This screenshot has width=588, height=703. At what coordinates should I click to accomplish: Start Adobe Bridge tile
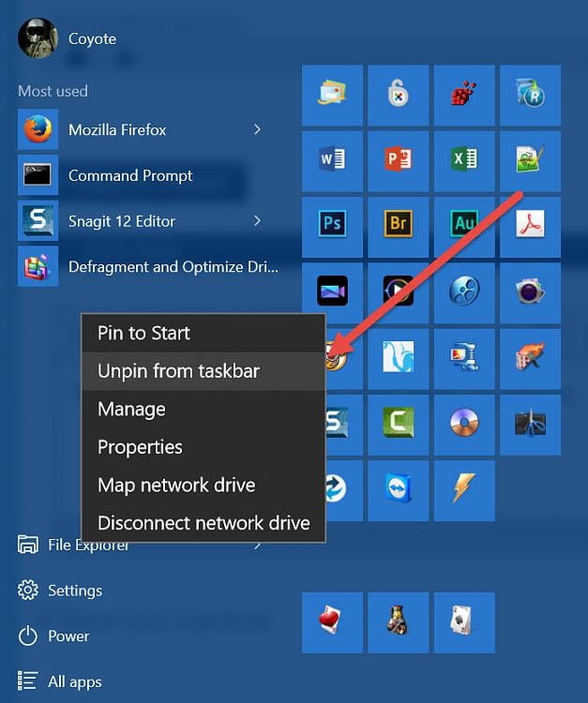398,227
